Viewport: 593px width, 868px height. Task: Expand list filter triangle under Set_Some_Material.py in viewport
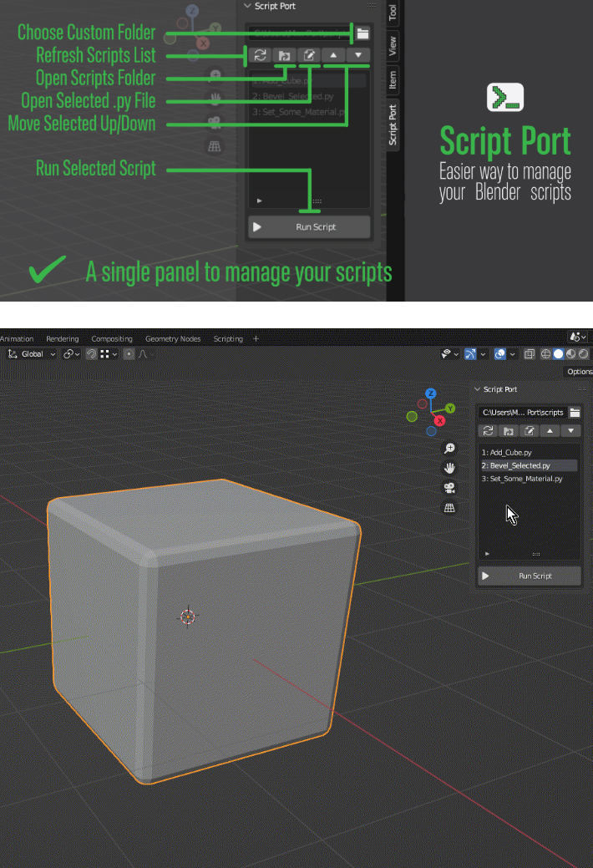point(487,554)
